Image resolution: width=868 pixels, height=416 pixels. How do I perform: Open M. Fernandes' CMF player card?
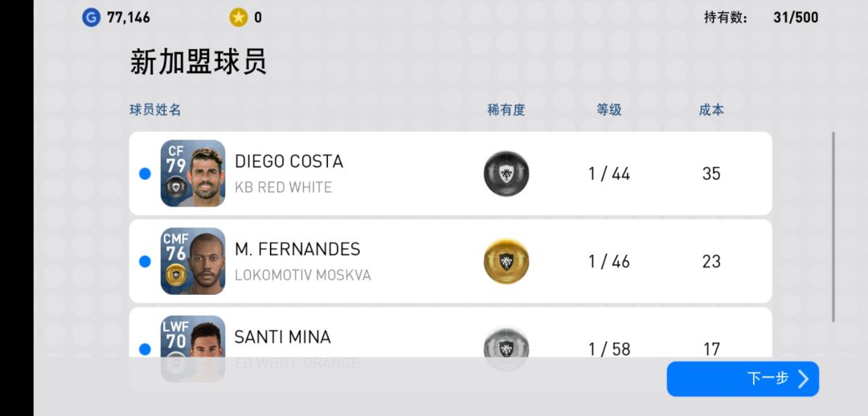coord(193,261)
